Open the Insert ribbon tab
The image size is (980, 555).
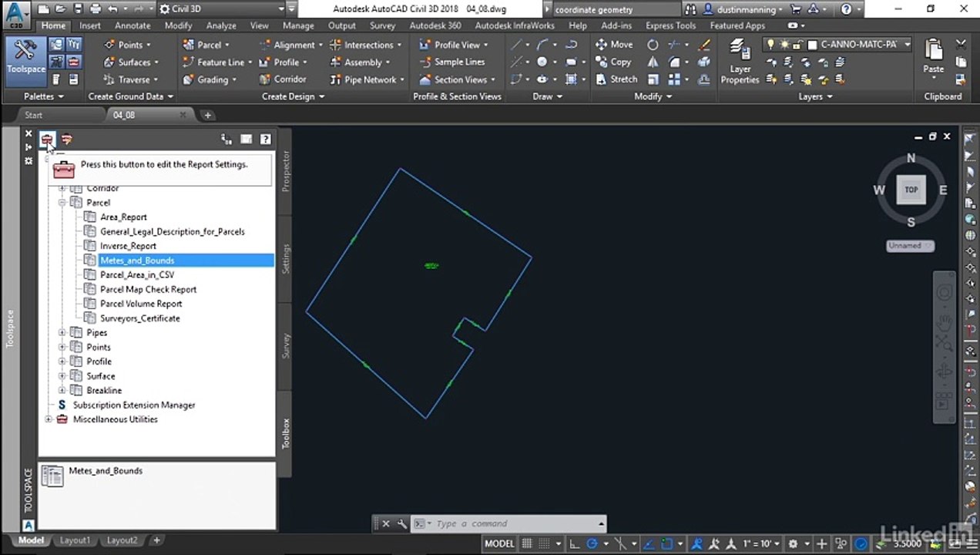[89, 25]
